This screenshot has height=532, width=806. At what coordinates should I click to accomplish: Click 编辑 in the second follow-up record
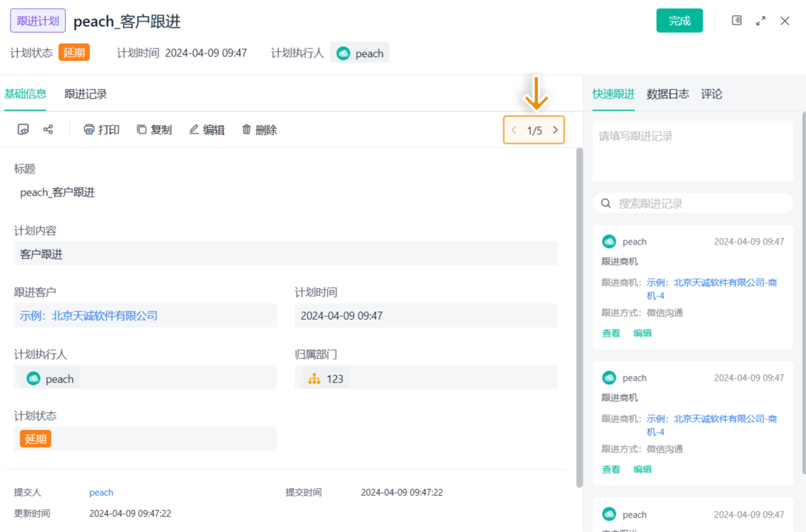[643, 469]
